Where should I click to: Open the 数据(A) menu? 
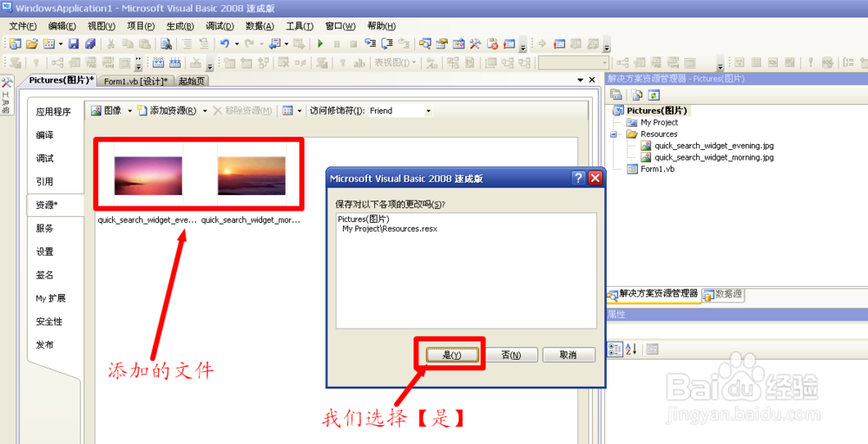260,26
